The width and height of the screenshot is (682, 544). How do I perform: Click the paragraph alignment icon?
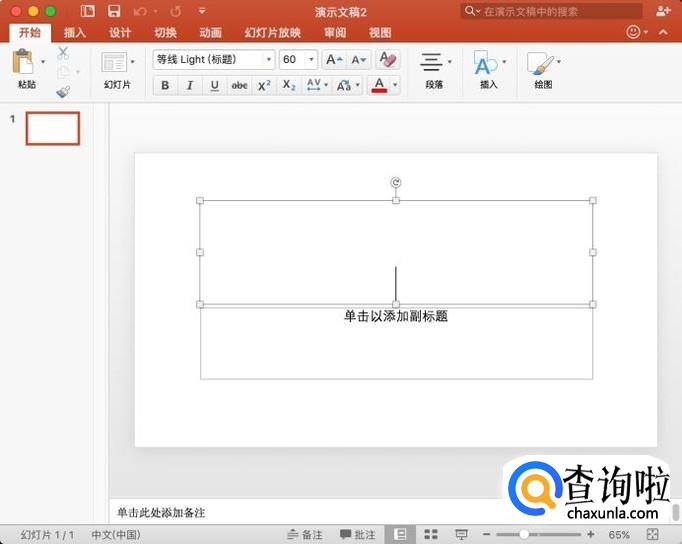pos(431,62)
